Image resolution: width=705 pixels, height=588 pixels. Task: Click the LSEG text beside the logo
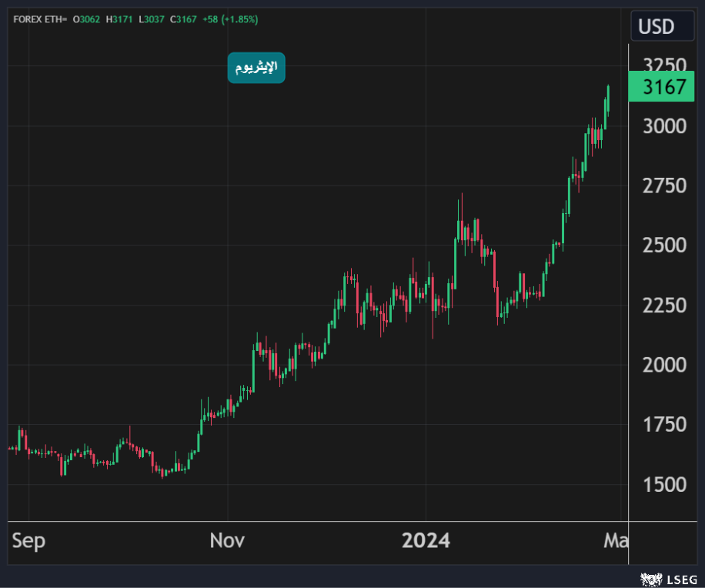pos(680,577)
